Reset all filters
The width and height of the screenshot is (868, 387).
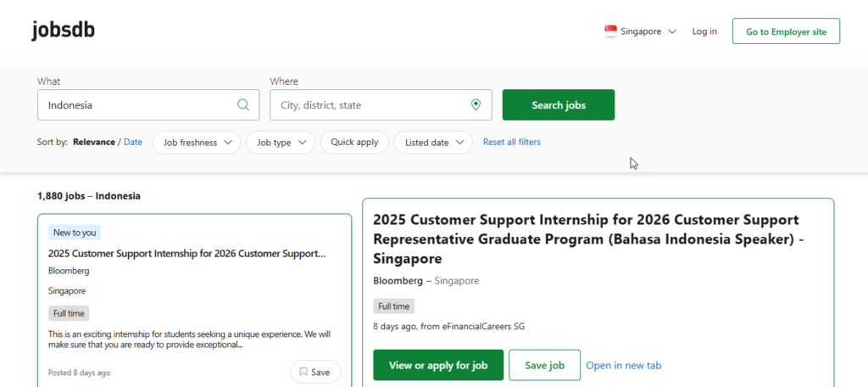[511, 142]
